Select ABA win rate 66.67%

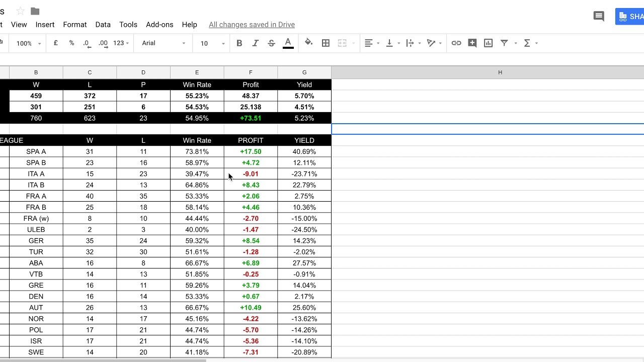coord(197,263)
